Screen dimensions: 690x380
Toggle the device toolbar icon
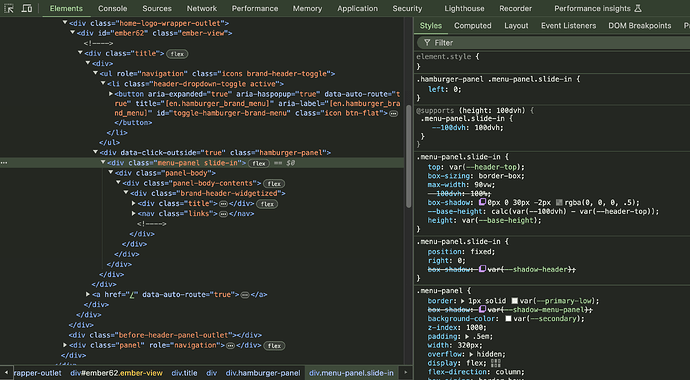coord(27,8)
